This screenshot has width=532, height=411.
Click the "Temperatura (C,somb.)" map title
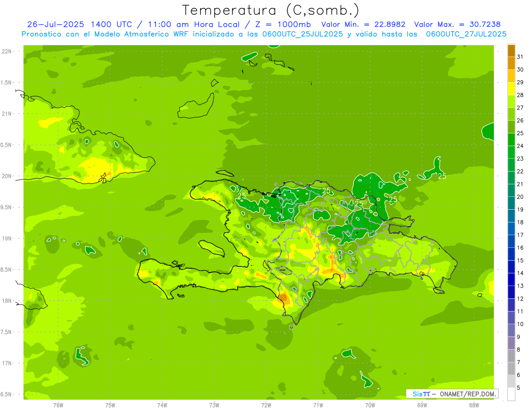[x=271, y=10]
